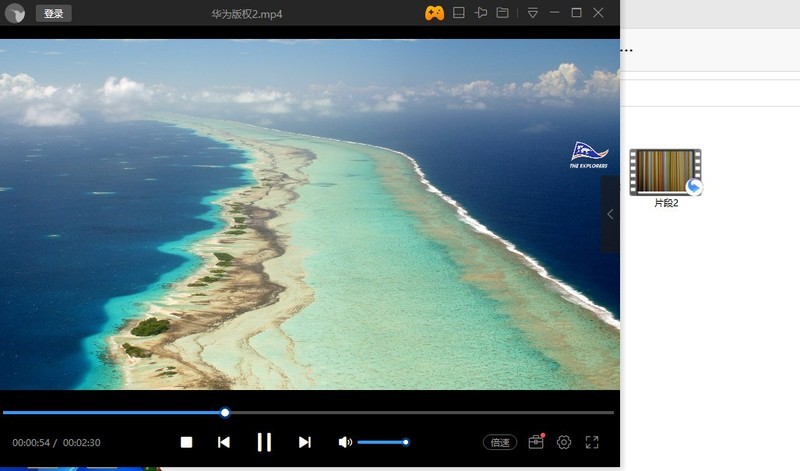Screen dimensions: 800x471
Task: Click the player bird logo icon
Action: click(15, 13)
